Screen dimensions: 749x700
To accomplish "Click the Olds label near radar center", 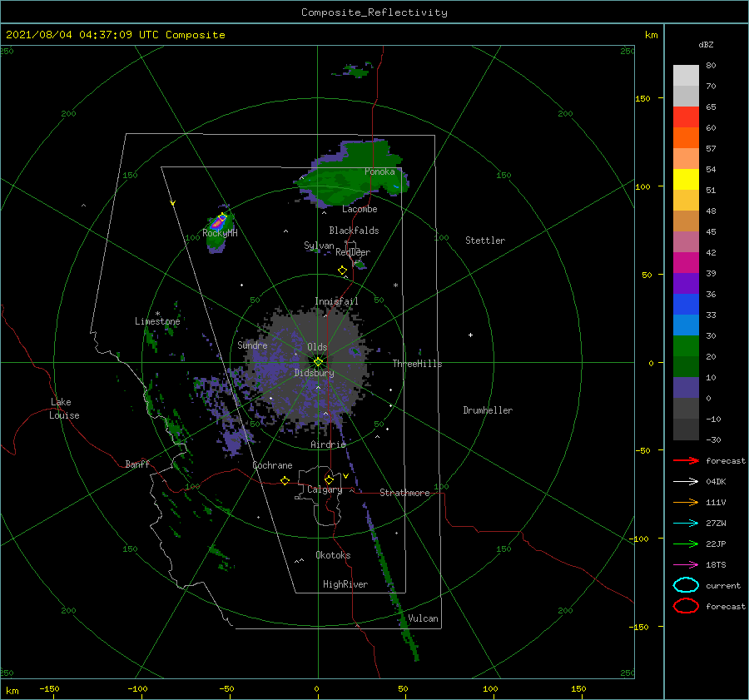I will 317,347.
